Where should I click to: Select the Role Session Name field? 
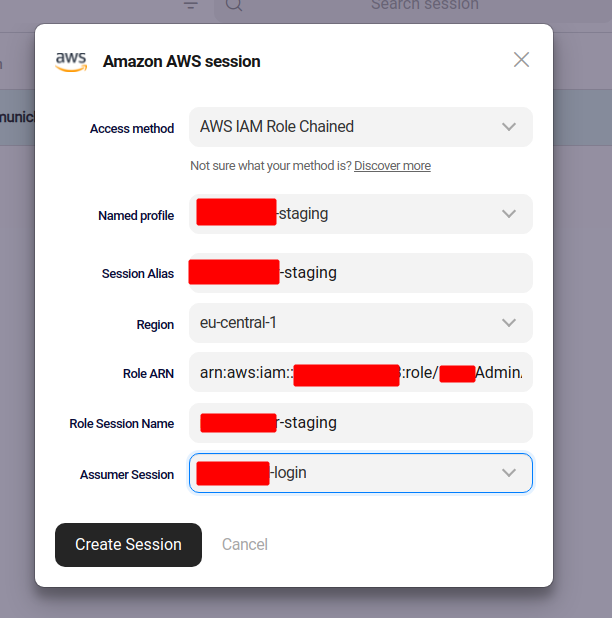361,423
